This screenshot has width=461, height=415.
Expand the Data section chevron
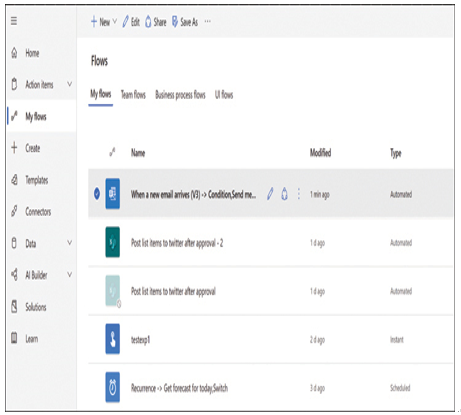[69, 243]
